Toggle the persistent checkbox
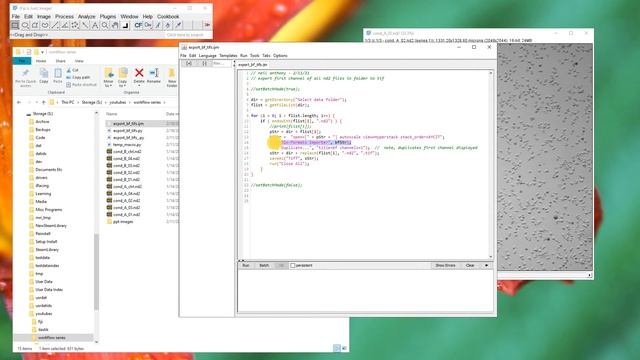Screen dimensions: 640x360 tap(293, 265)
